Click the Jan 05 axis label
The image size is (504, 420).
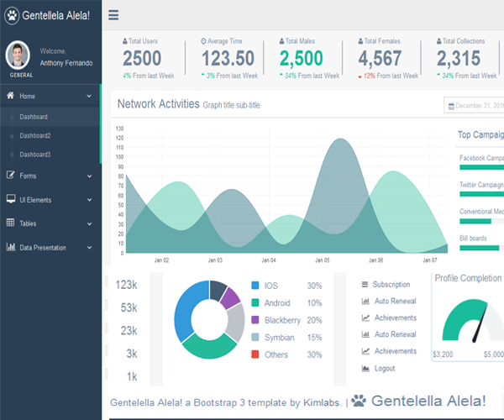point(322,260)
